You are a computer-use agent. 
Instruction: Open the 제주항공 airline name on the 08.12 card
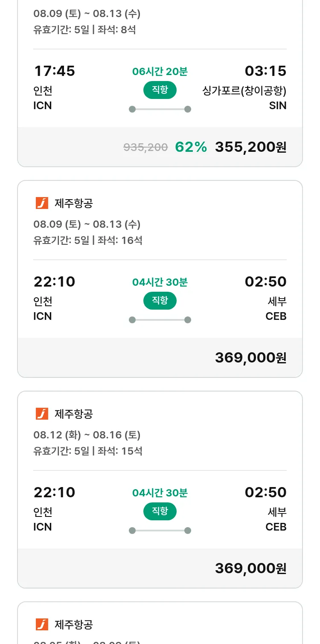74,414
